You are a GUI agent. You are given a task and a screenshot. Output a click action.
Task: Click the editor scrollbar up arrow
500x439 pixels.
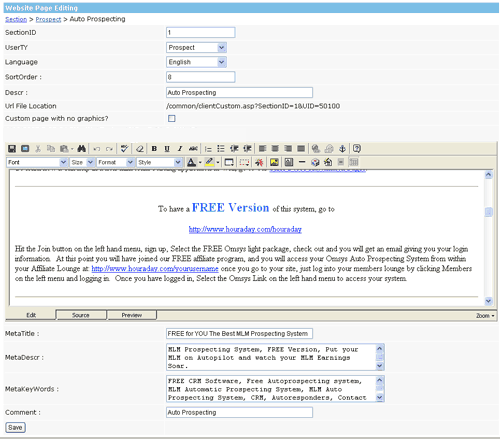(x=489, y=175)
